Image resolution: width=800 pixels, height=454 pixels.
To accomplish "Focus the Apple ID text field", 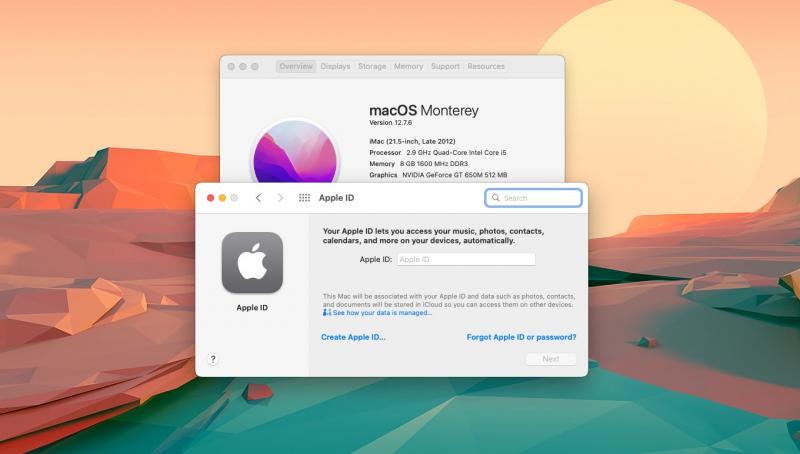I will point(466,259).
